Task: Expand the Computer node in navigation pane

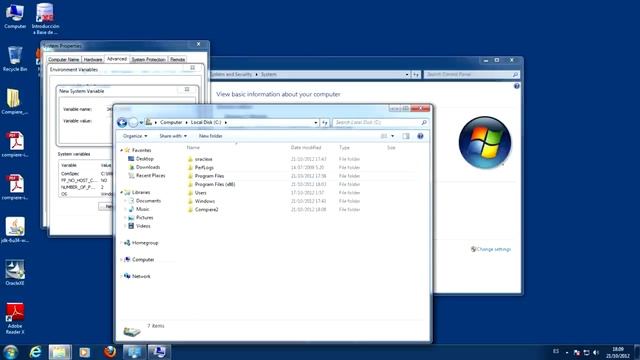Action: [x=122, y=260]
